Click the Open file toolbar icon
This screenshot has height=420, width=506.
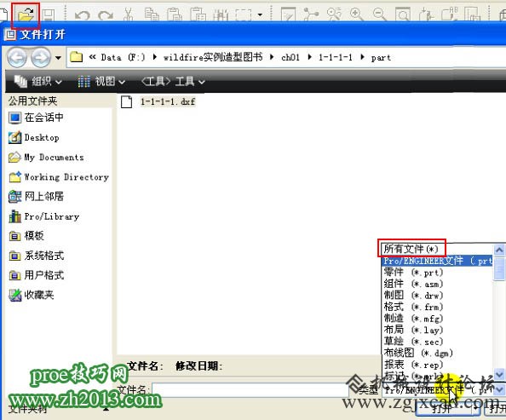tap(26, 14)
